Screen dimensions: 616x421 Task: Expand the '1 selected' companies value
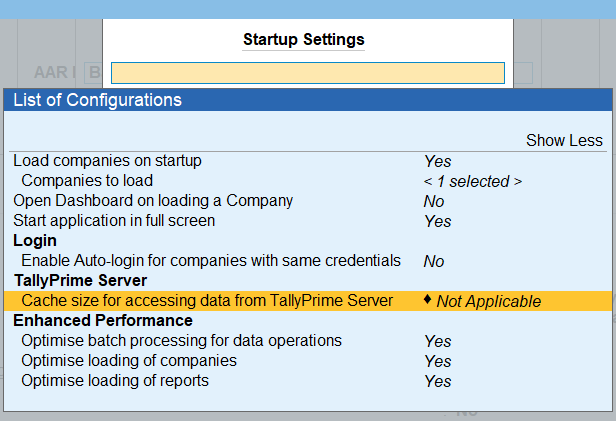click(x=472, y=181)
